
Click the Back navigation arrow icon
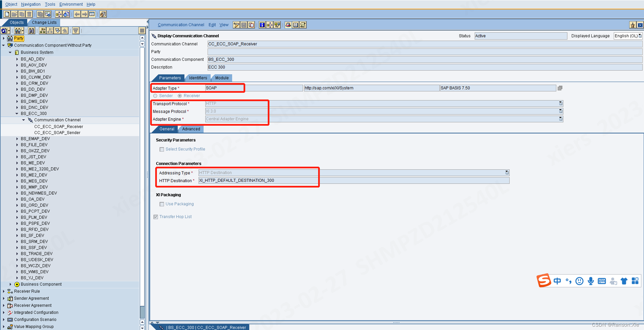pyautogui.click(x=77, y=14)
